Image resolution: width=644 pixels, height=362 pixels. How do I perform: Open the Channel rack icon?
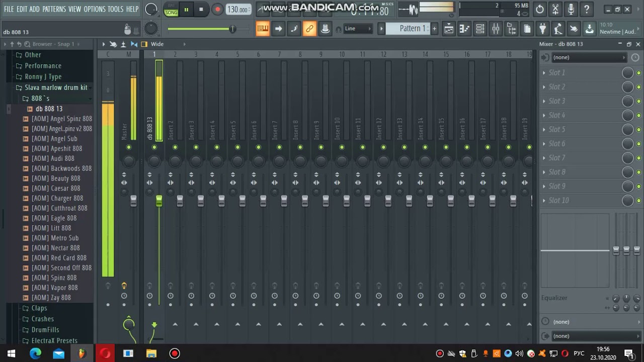480,29
